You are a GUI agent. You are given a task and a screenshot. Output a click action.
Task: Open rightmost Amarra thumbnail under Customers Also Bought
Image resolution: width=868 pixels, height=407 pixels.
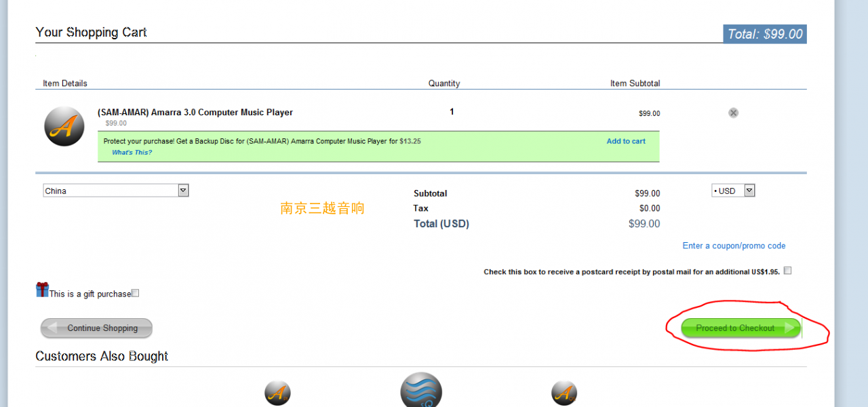(x=564, y=393)
